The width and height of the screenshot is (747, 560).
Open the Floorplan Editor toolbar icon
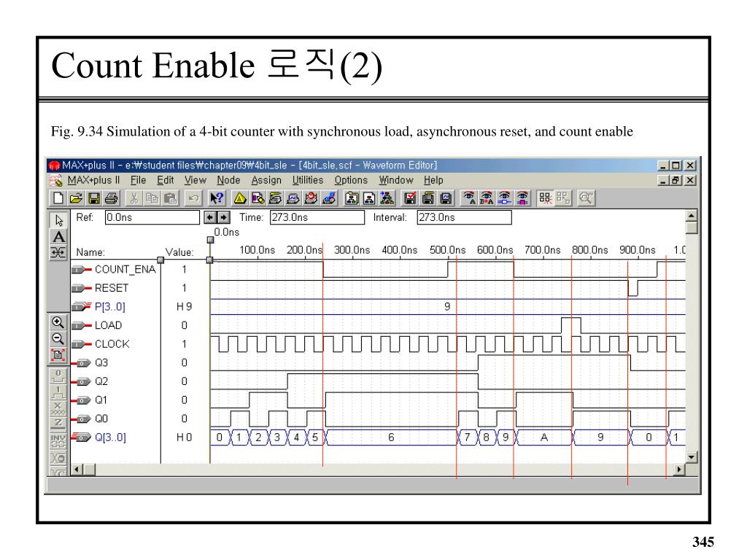(x=258, y=198)
